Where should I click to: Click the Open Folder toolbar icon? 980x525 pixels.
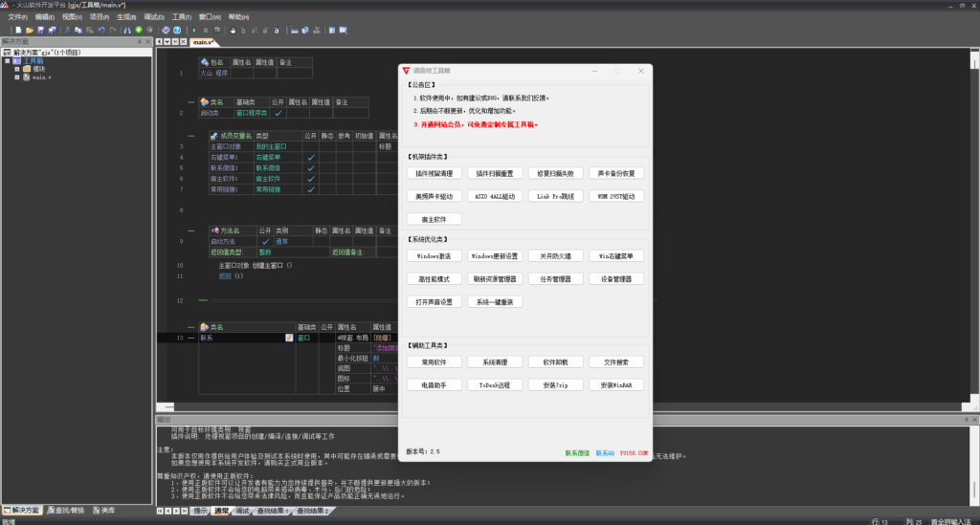[x=29, y=30]
